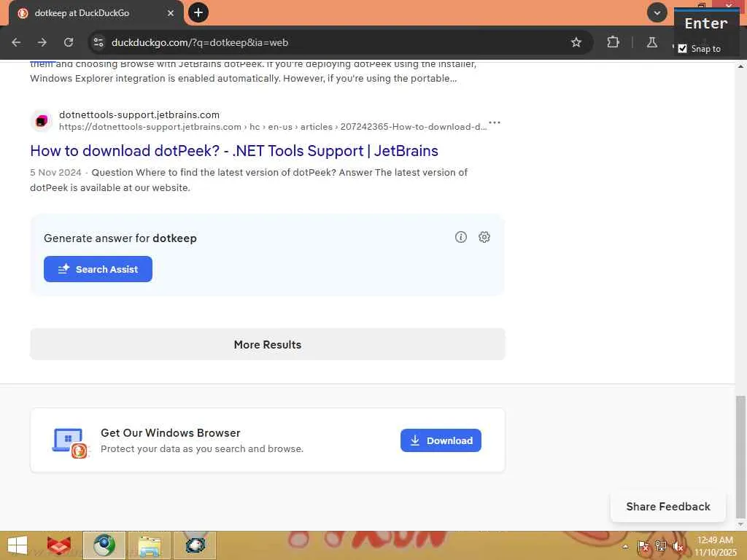Screen dimensions: 747x560
Task: Open site information icon in address bar
Action: coord(98,42)
